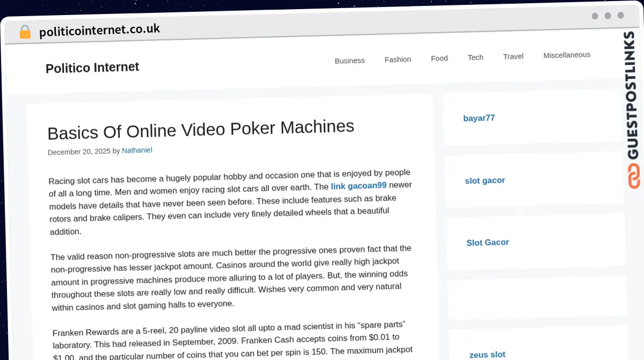This screenshot has width=644, height=360.
Task: Open the Politico Internet site title
Action: (92, 68)
